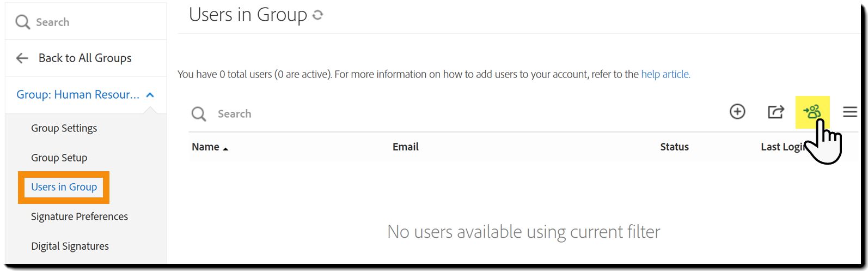Screen dimensions: 868x271
Task: Open Digital Signatures menu item
Action: [70, 246]
